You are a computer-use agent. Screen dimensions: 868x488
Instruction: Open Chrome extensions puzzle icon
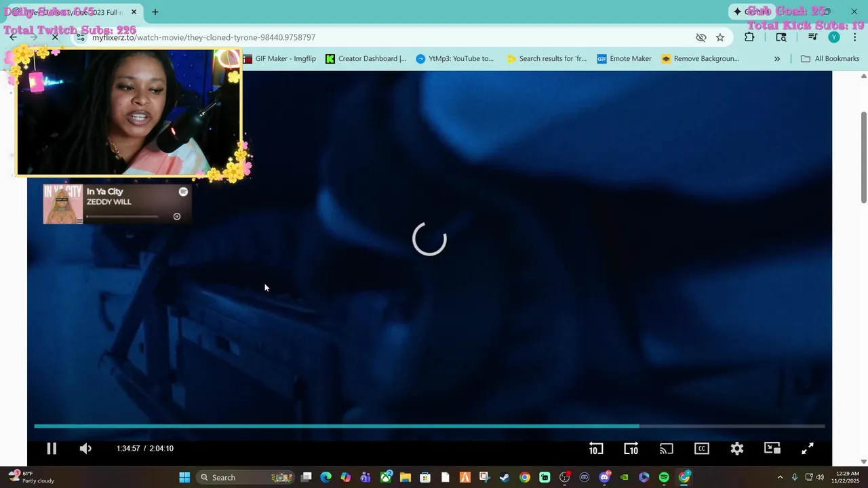coord(749,37)
